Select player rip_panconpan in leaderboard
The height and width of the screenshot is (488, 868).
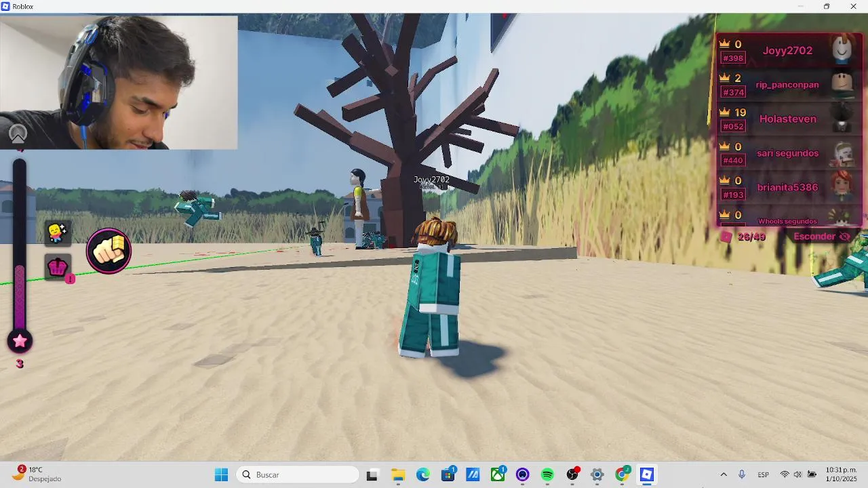[787, 85]
